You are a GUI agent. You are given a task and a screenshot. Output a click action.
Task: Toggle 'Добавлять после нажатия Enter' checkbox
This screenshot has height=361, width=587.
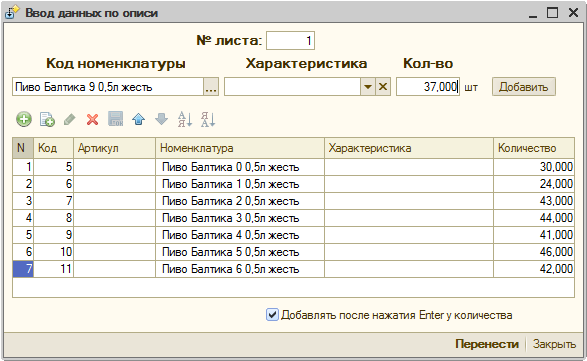tap(272, 315)
